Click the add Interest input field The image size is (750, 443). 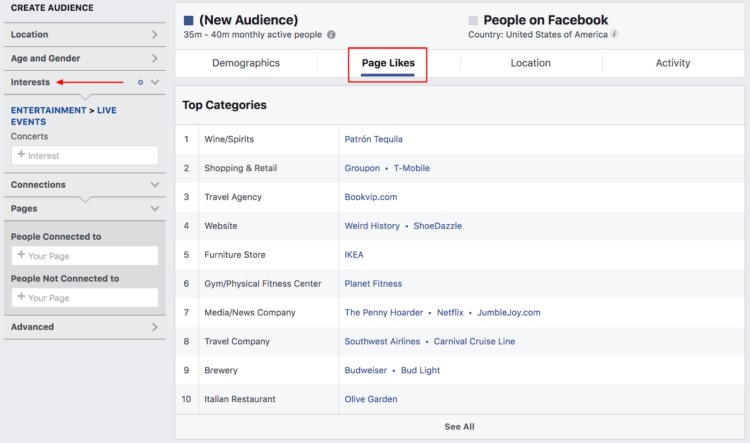pos(85,155)
